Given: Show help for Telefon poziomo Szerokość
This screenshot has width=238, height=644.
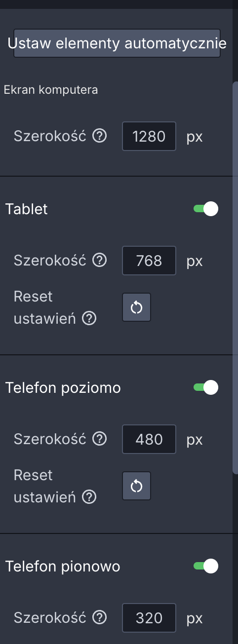Looking at the screenshot, I should coord(100,439).
